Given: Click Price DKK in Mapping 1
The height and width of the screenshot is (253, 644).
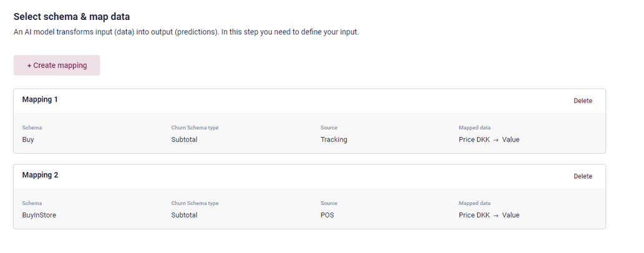Looking at the screenshot, I should click(x=475, y=140).
